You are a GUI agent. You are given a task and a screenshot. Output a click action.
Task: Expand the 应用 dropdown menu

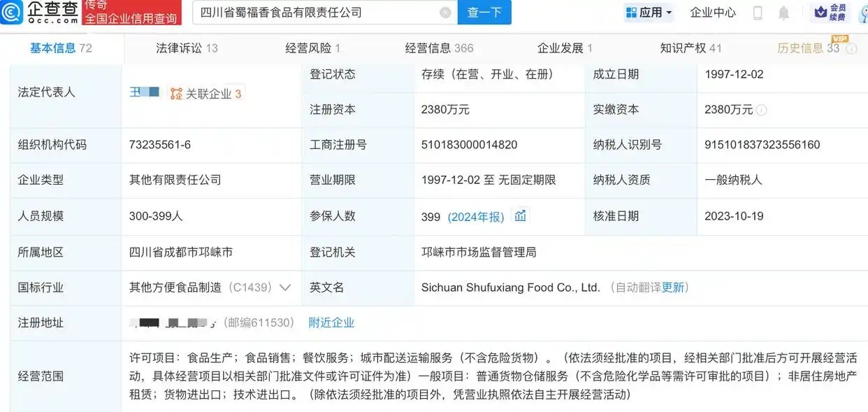pyautogui.click(x=649, y=13)
